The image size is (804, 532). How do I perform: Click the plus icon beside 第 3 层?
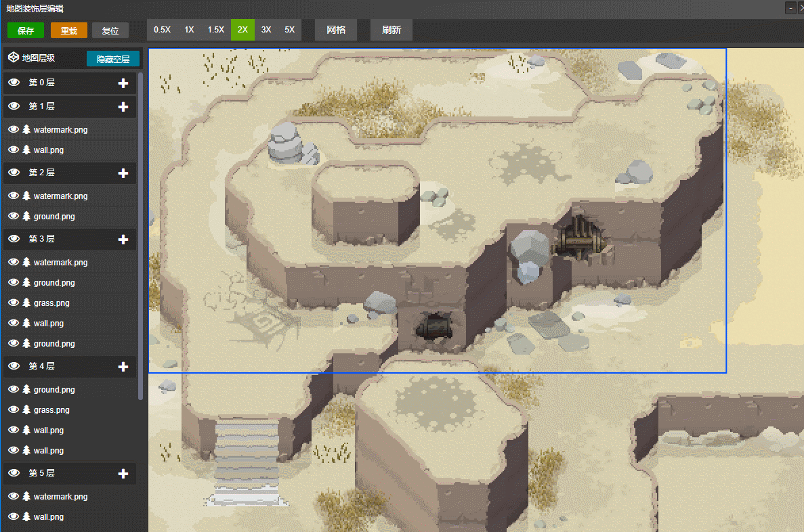point(123,240)
